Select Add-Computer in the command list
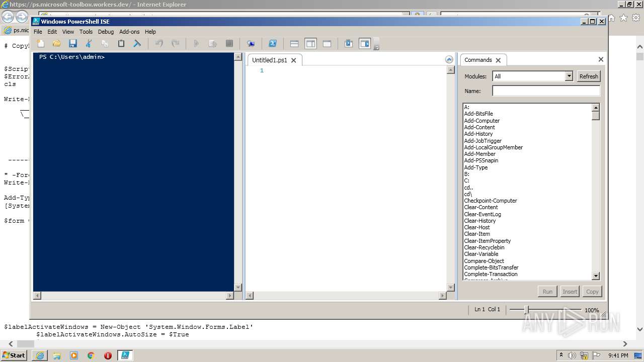This screenshot has height=362, width=644. pos(482,121)
